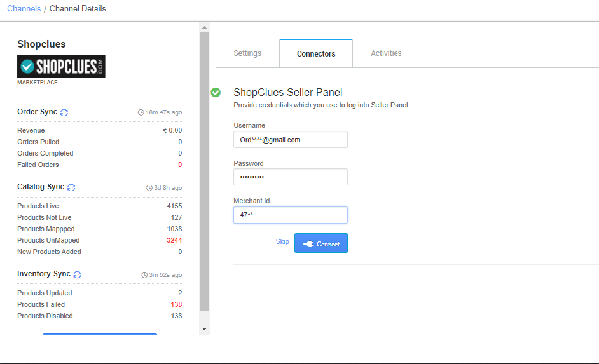
Task: Click into the Merchant Id field
Action: pyautogui.click(x=291, y=215)
